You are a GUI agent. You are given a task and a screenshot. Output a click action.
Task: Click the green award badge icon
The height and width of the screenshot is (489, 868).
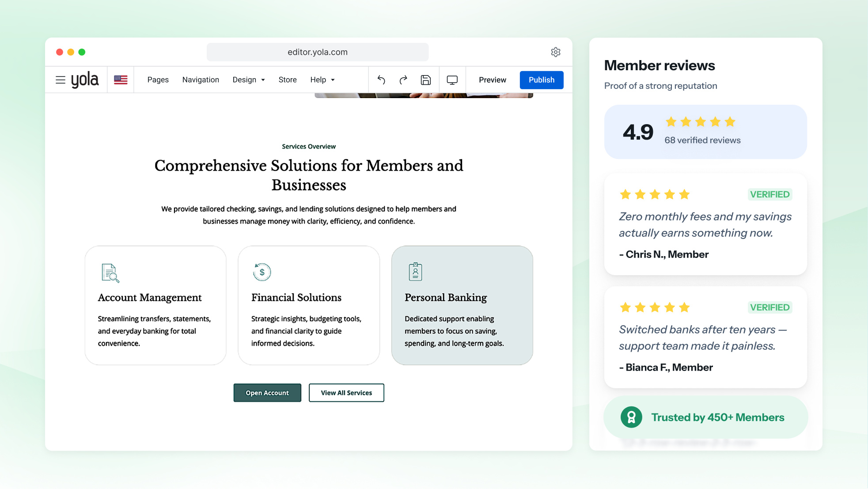click(631, 417)
